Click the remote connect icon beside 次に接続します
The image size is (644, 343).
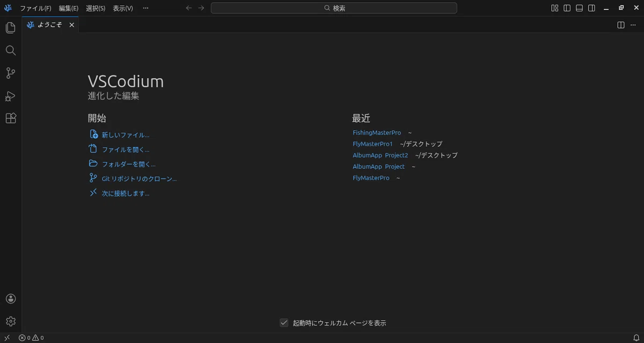click(93, 192)
